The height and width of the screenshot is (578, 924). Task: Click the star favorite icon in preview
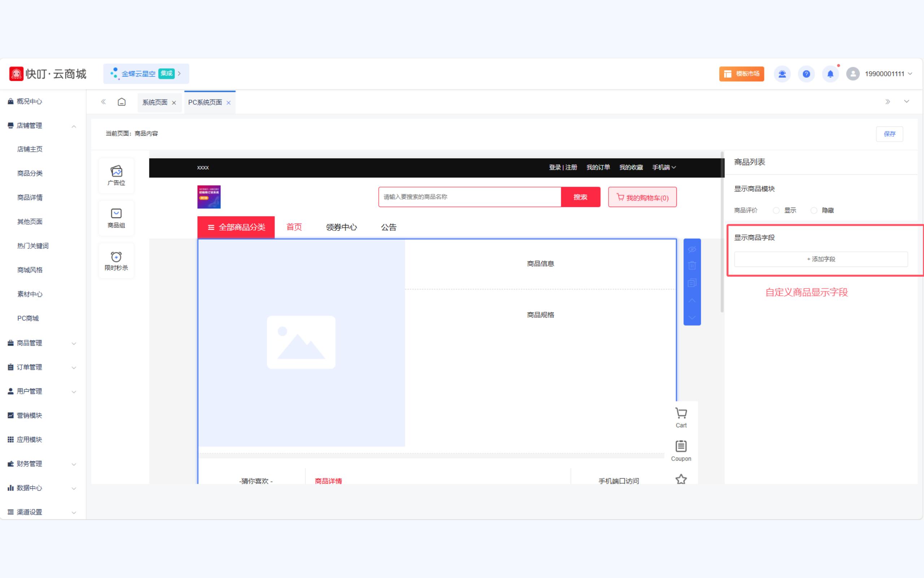(x=681, y=479)
